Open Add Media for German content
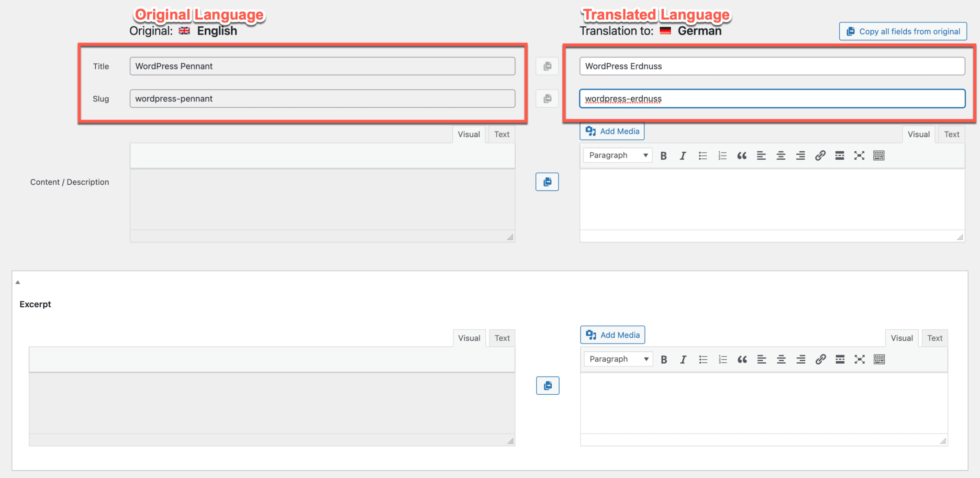980x478 pixels. click(612, 131)
